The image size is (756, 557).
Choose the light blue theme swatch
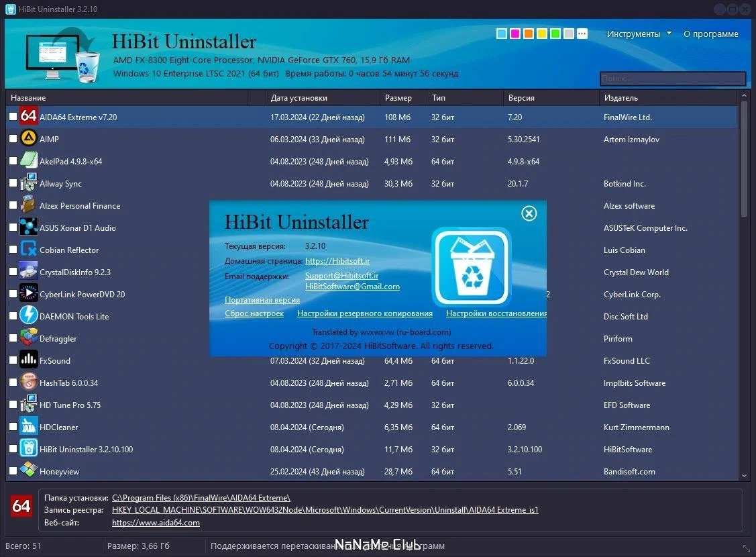[502, 34]
